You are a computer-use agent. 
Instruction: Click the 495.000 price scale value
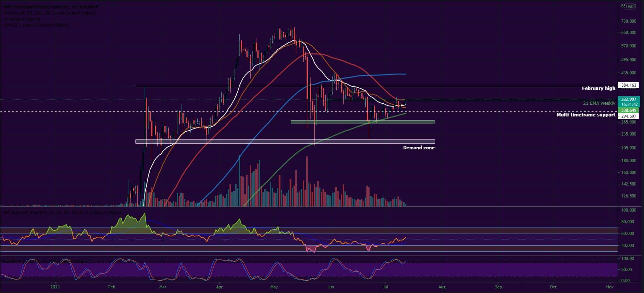pos(628,60)
